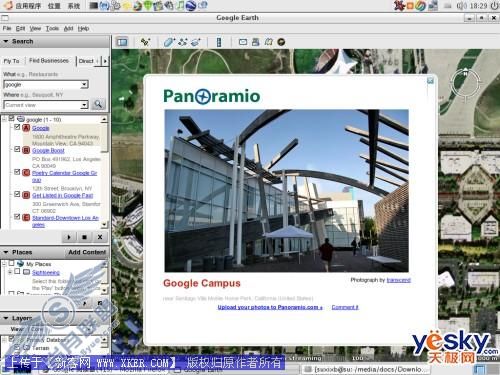Open the What field dropdown arrow
The image size is (500, 375).
pos(85,85)
